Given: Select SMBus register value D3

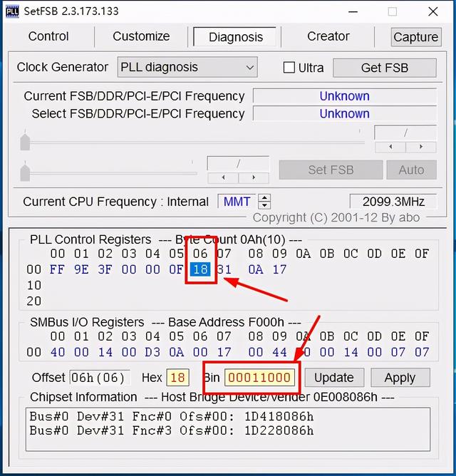Looking at the screenshot, I should 152,352.
